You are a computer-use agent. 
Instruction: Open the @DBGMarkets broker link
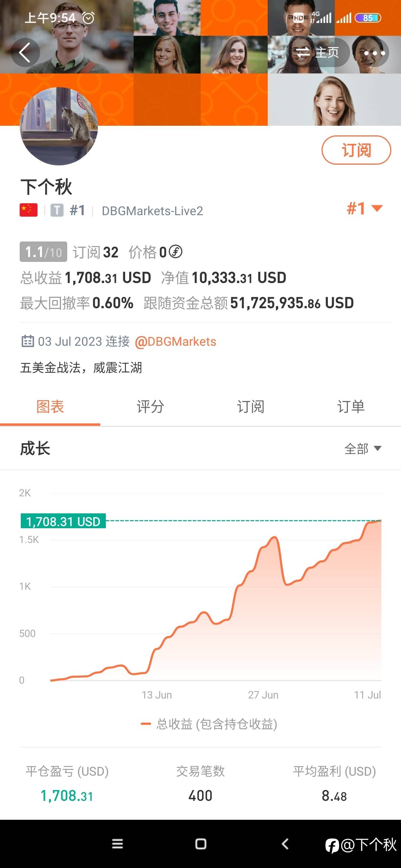[x=175, y=341]
